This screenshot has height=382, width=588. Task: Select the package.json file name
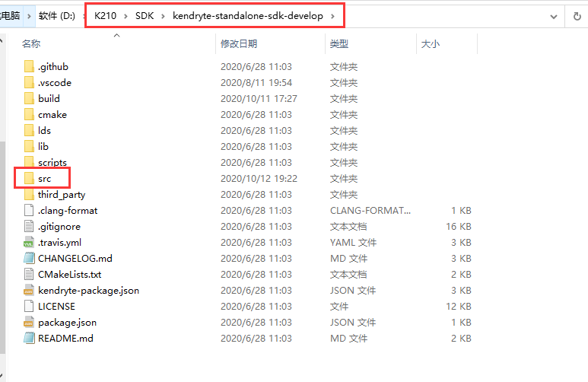click(x=67, y=323)
